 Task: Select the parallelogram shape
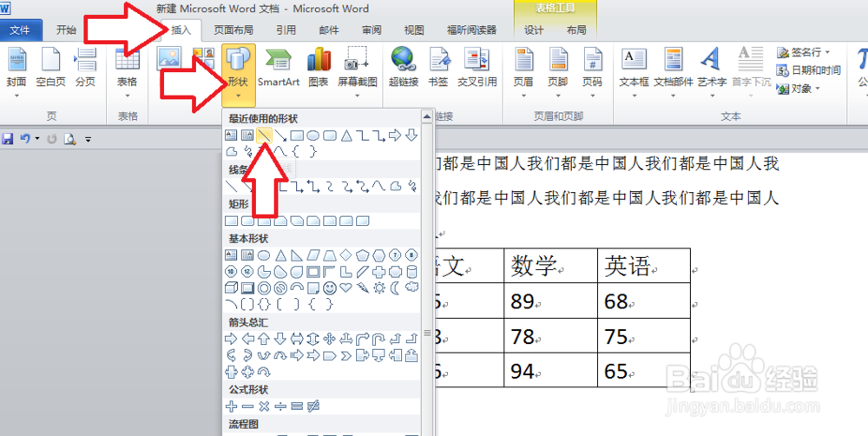pos(313,255)
